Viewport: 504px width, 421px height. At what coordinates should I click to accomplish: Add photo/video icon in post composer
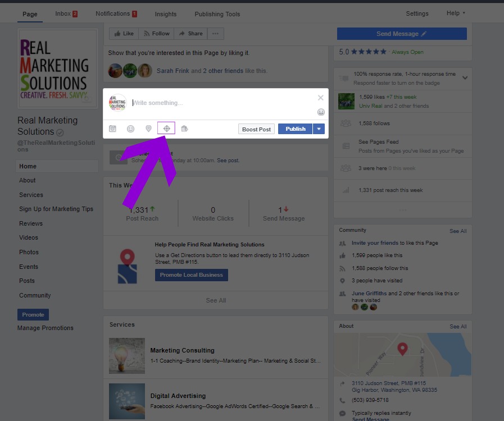tap(112, 129)
